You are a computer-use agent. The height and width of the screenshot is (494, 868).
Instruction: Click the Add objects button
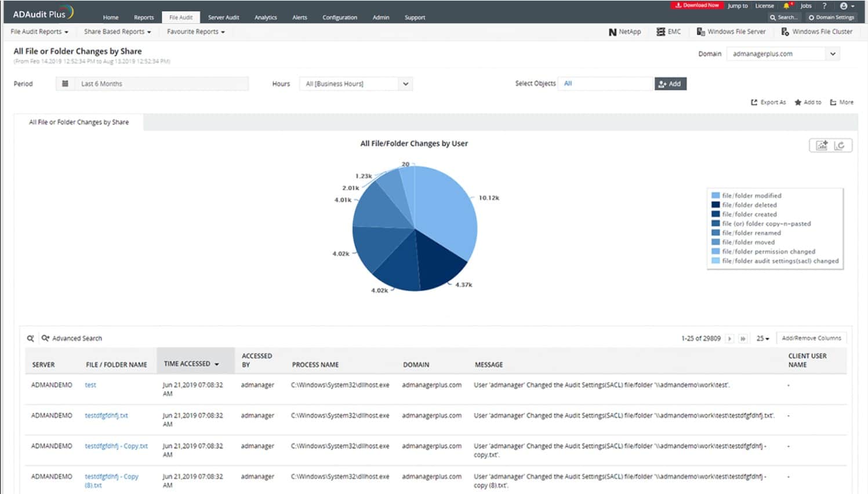coord(670,84)
